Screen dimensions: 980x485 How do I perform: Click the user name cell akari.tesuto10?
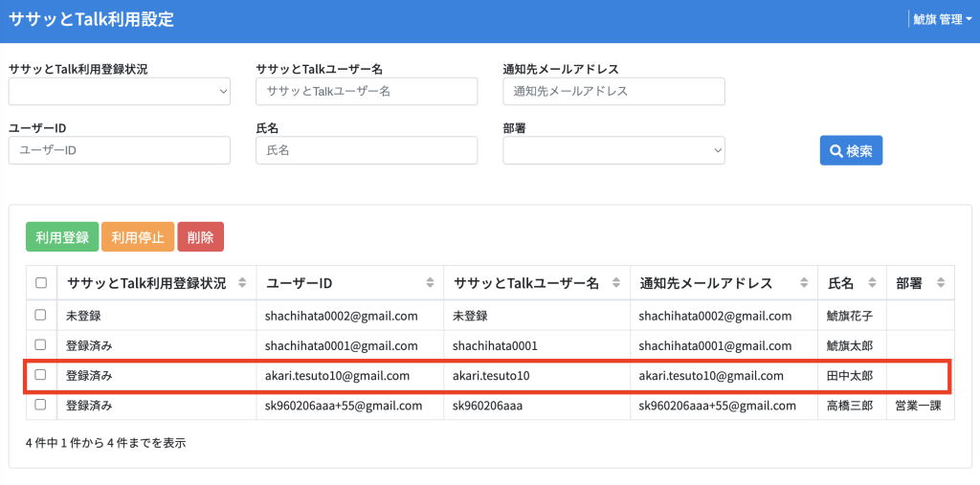[x=491, y=376]
